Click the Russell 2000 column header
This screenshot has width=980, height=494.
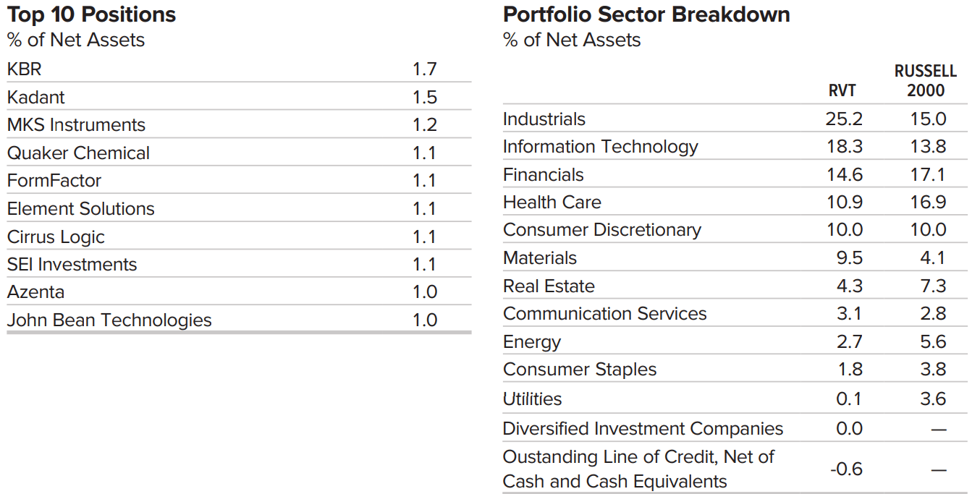pyautogui.click(x=926, y=81)
